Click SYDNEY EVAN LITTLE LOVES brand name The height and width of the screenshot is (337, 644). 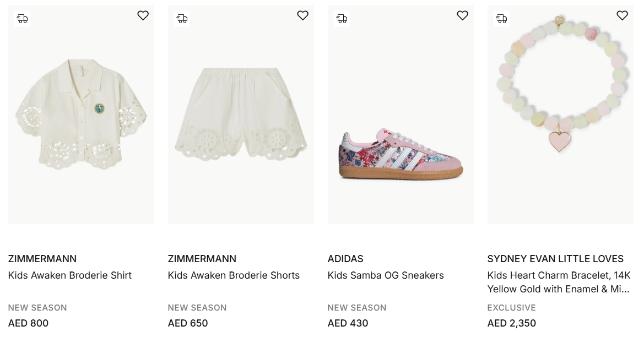click(555, 259)
